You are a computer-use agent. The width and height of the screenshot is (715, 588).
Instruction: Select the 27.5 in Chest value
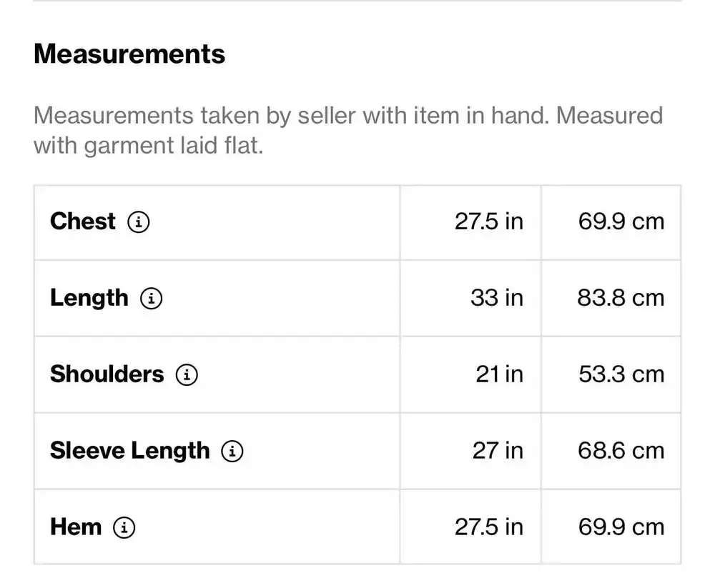tap(489, 221)
